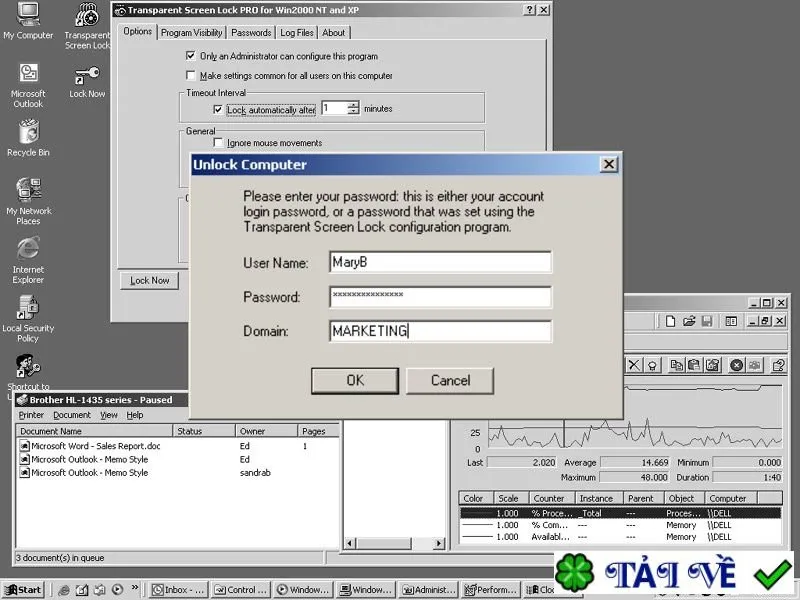Open the Local Security Policy icon
This screenshot has width=800, height=600.
28,319
